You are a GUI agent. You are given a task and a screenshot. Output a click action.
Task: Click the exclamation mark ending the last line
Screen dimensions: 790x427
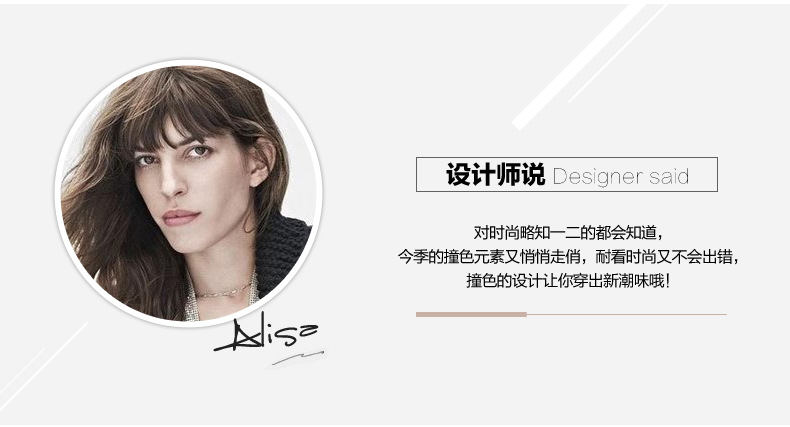point(668,280)
